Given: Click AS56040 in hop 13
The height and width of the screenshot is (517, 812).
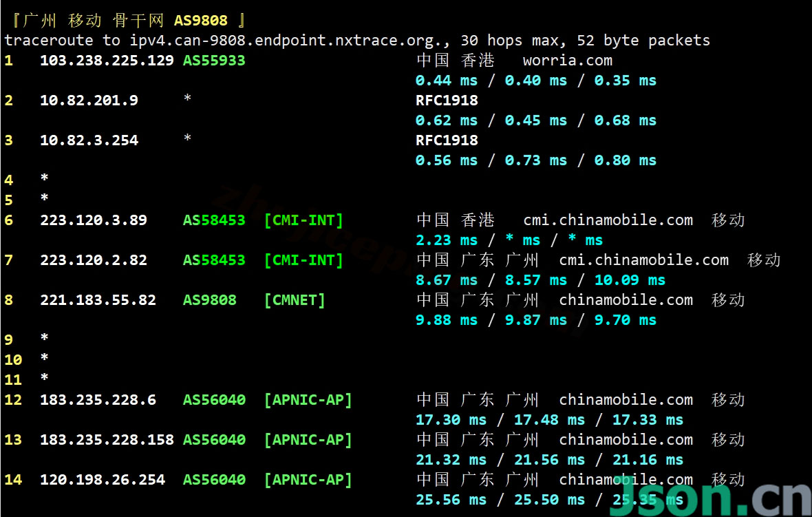Looking at the screenshot, I should pos(214,440).
